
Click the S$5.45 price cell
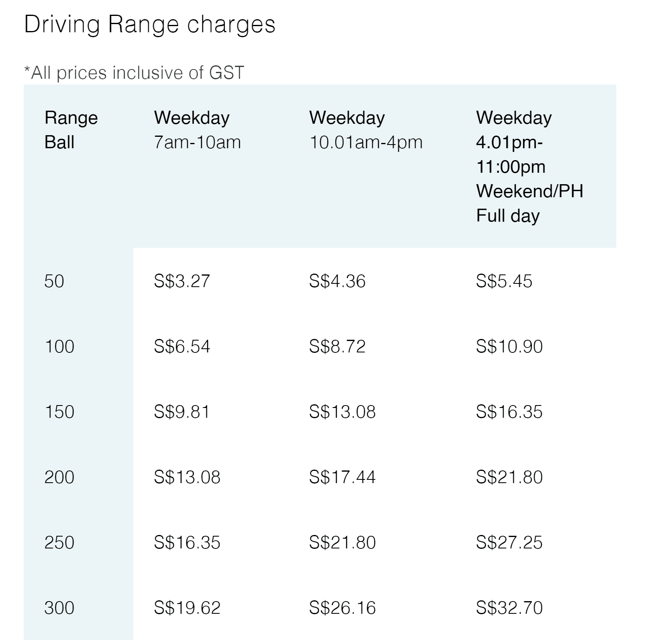tap(504, 281)
